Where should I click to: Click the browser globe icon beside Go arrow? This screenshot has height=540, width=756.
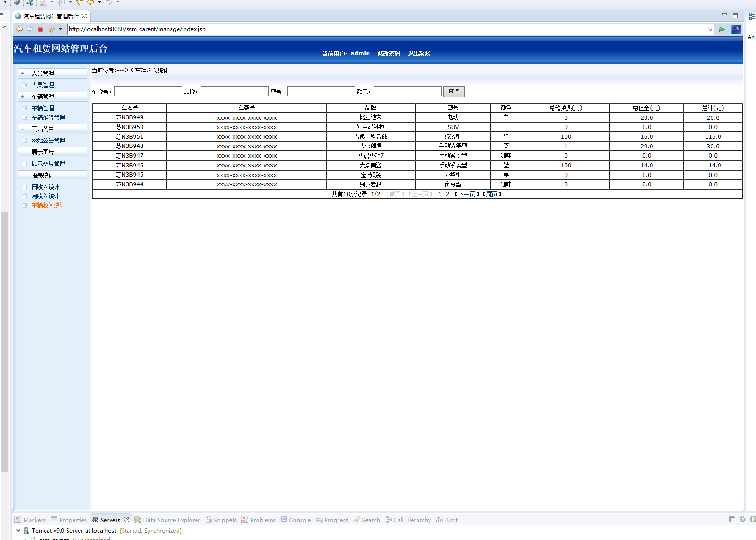pos(736,29)
